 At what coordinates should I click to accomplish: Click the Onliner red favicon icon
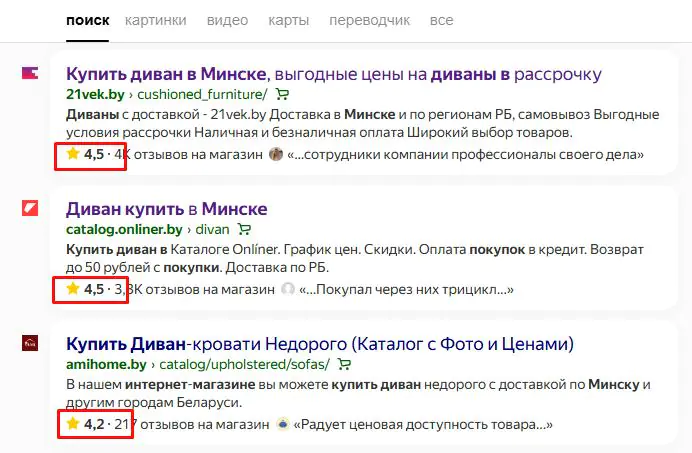(x=30, y=208)
